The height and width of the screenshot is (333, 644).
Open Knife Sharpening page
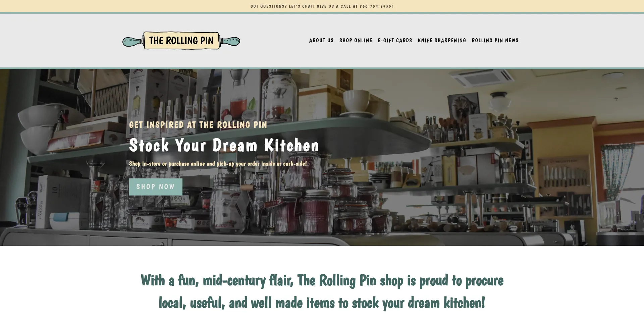(x=442, y=41)
